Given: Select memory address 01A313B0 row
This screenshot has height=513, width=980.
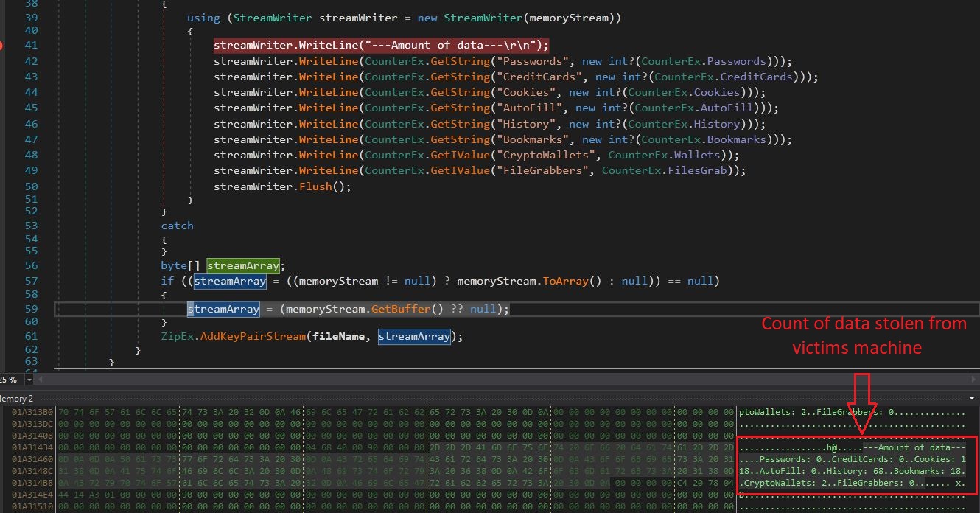Looking at the screenshot, I should 32,412.
